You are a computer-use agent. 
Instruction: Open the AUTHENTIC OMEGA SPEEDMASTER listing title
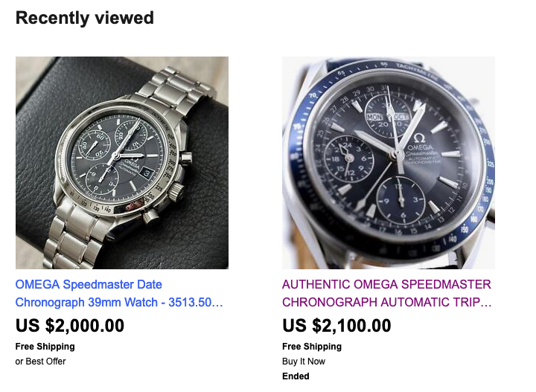click(x=386, y=284)
